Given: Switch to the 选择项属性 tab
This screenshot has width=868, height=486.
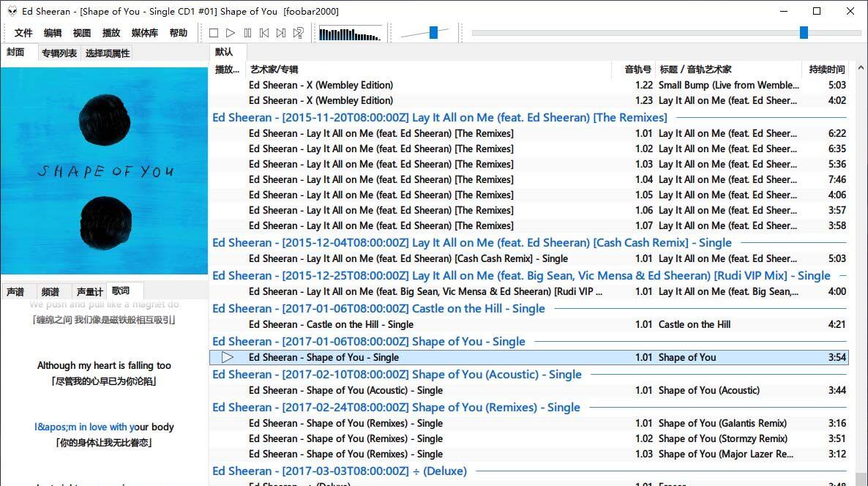Looking at the screenshot, I should pyautogui.click(x=108, y=53).
